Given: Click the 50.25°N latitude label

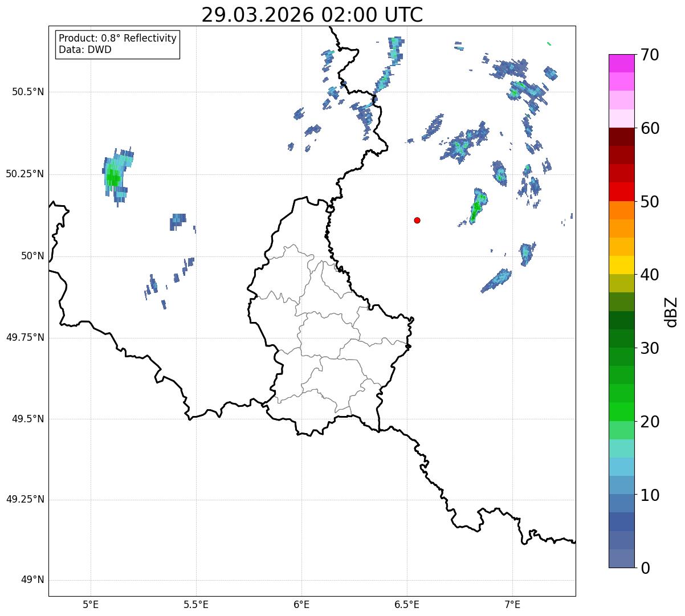Looking at the screenshot, I should [x=25, y=174].
